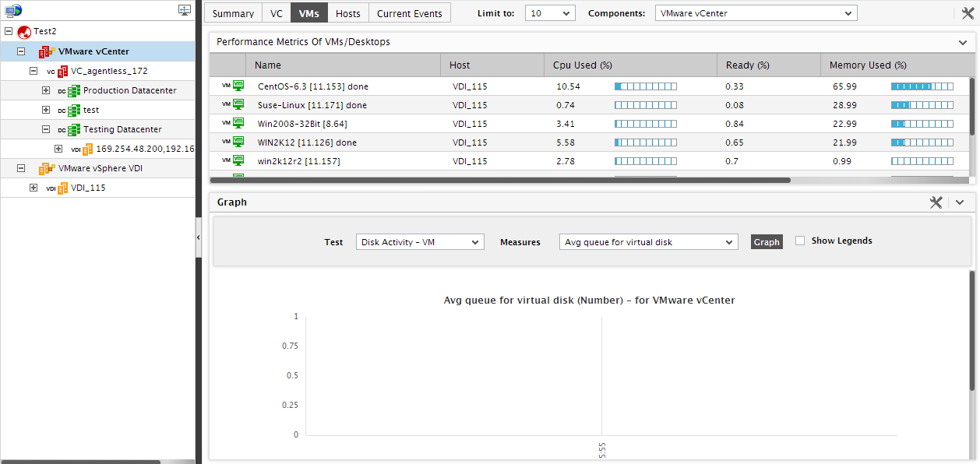This screenshot has width=980, height=464.
Task: Sort by the Name column header
Action: coord(343,65)
